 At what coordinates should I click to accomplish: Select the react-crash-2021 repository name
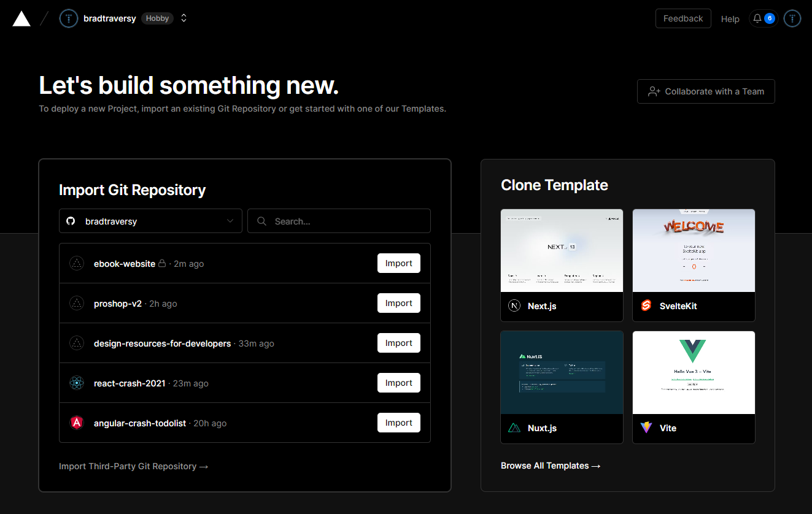click(x=130, y=383)
